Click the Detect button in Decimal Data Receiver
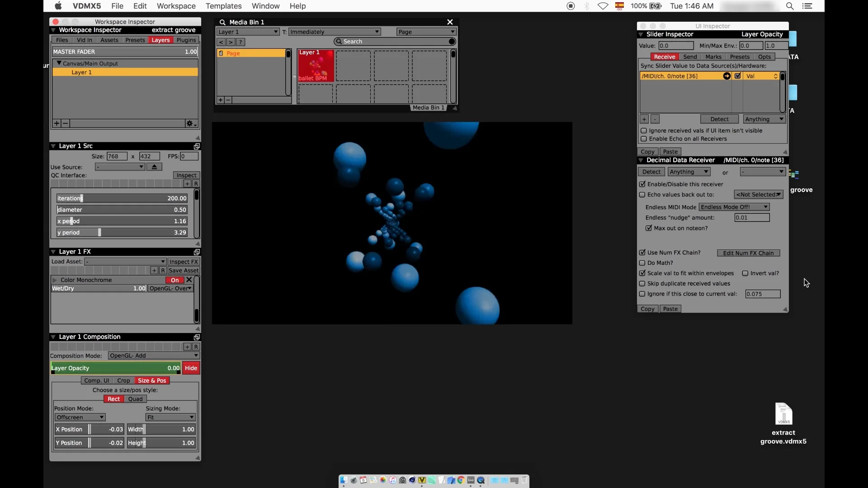Image resolution: width=868 pixels, height=488 pixels. pyautogui.click(x=651, y=172)
